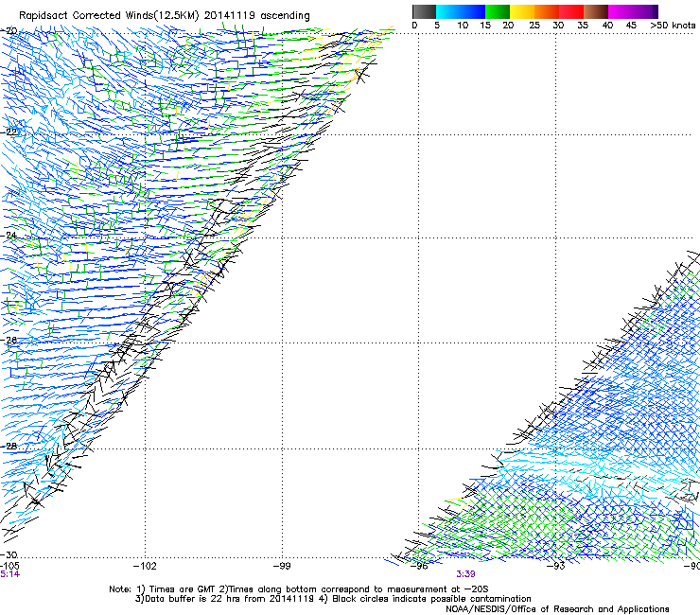The height and width of the screenshot is (615, 700).
Task: Click the -102 longitude axis label
Action: click(x=145, y=567)
